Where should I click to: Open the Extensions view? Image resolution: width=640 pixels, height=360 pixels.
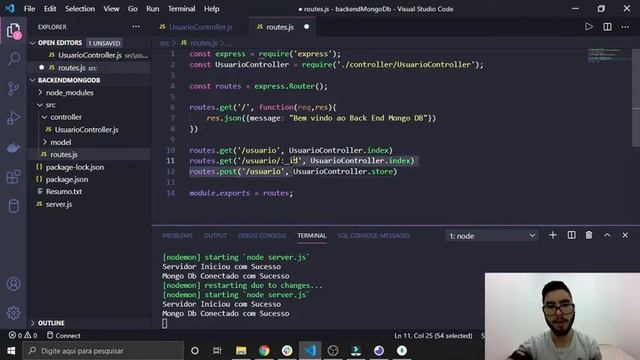13,177
